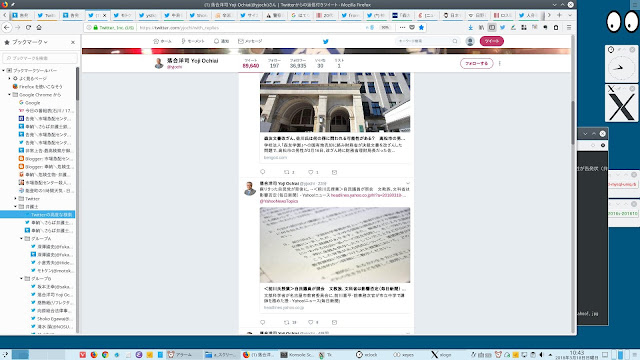Open Notifications (通知) in Twitter nav
640x360 pixels.
pyautogui.click(x=221, y=41)
